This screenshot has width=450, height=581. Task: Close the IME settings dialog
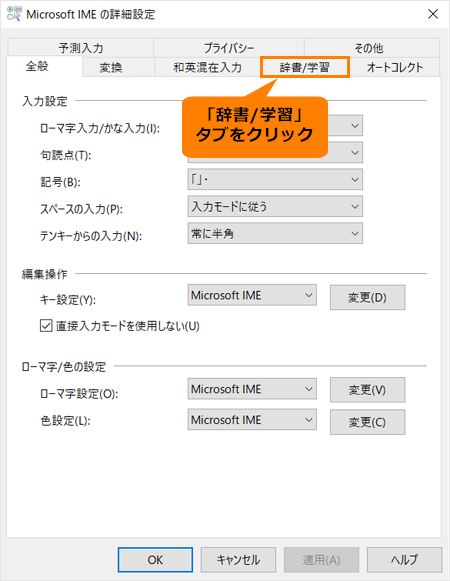point(433,14)
